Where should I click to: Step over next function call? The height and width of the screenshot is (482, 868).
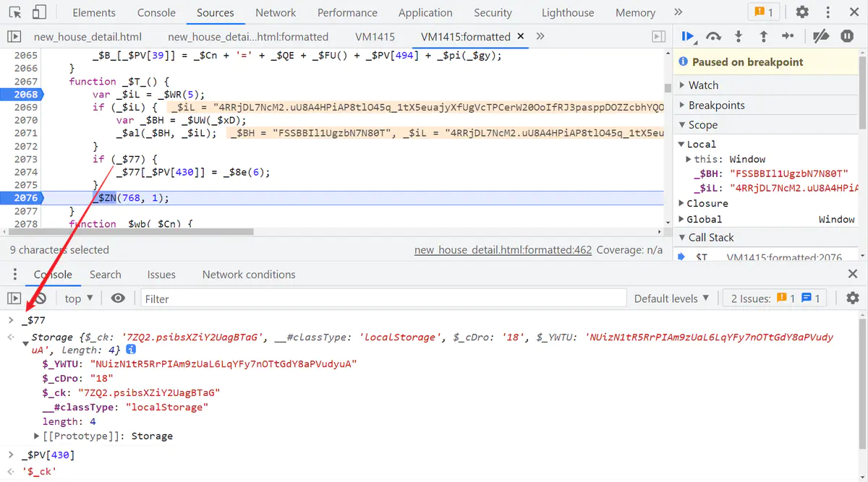[713, 36]
